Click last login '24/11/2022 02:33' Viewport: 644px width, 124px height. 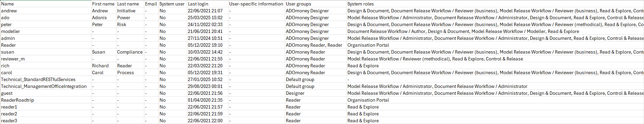[208, 24]
